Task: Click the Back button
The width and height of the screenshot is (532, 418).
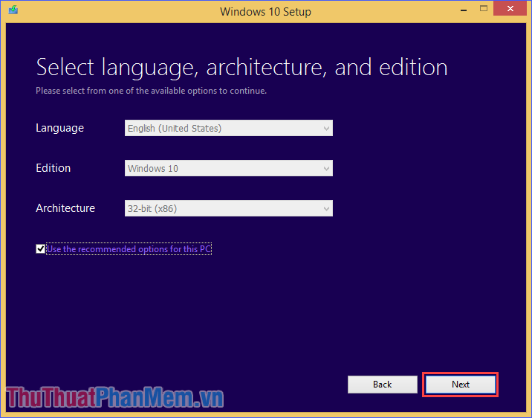Action: [383, 385]
